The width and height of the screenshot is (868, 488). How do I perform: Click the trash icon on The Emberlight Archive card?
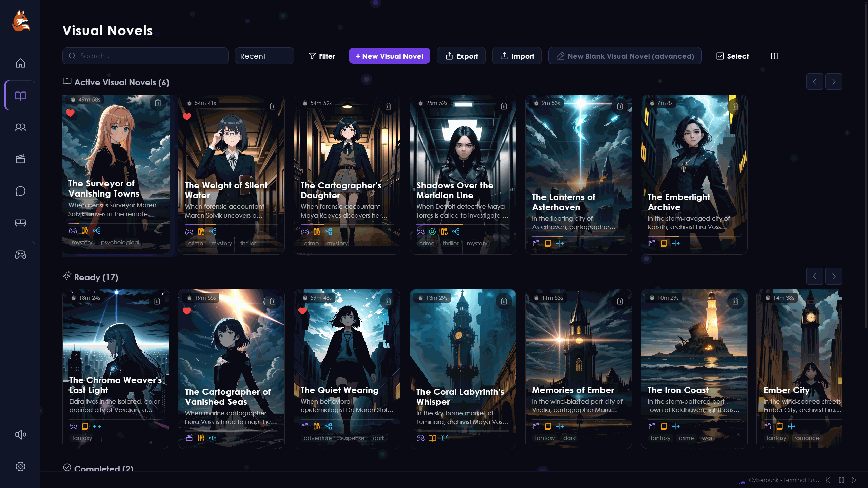(x=735, y=106)
